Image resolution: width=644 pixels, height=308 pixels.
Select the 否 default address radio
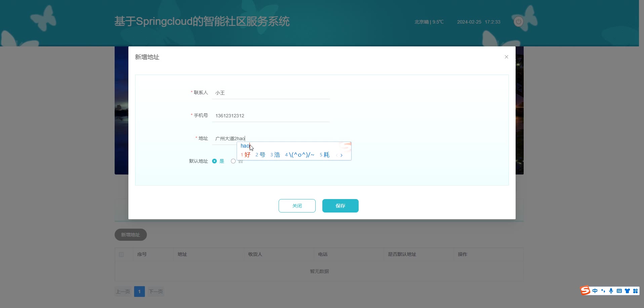point(233,161)
